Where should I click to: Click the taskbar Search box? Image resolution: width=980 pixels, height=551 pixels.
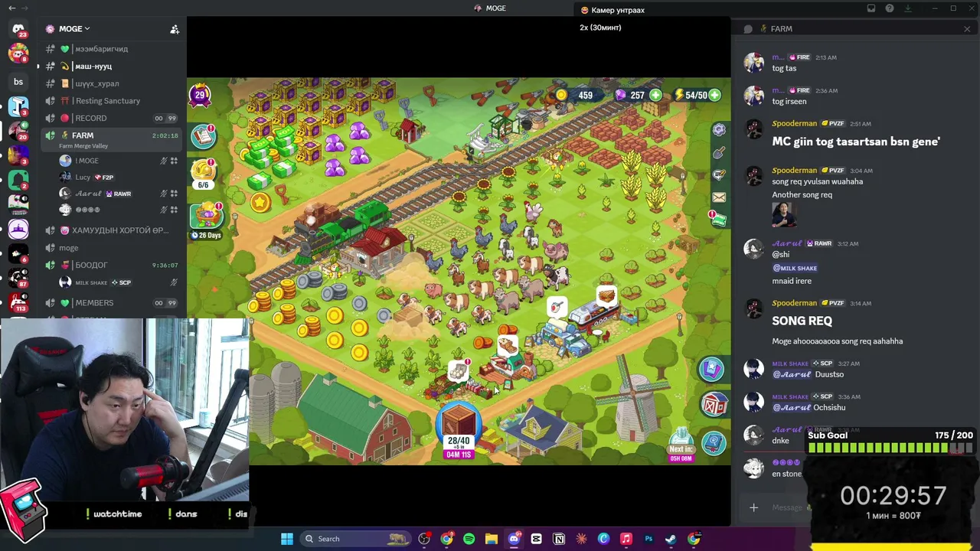click(x=354, y=539)
